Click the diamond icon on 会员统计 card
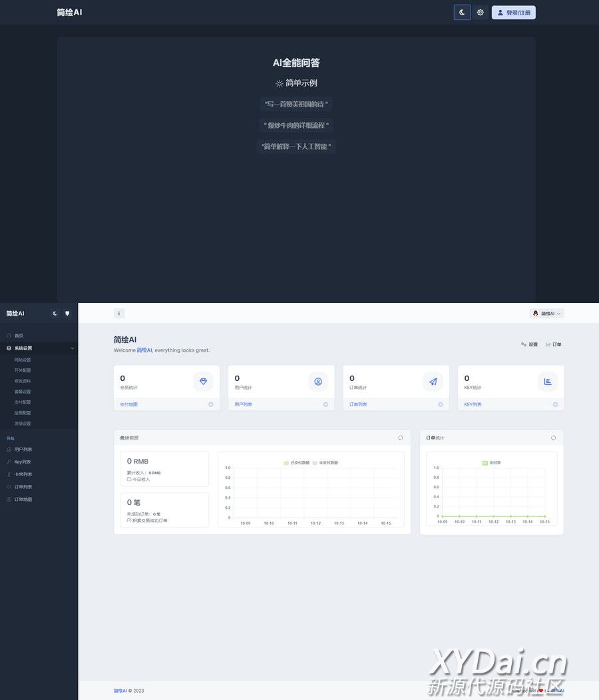The width and height of the screenshot is (599, 700). [x=203, y=382]
